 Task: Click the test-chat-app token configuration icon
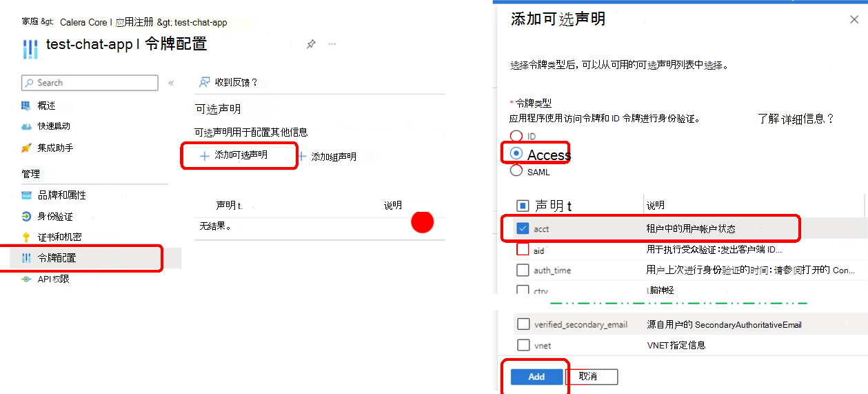pos(30,49)
